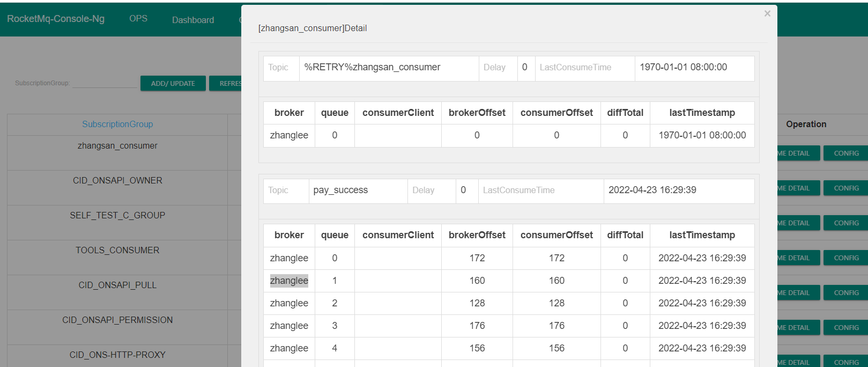Open the Dashboard menu item

coord(193,20)
